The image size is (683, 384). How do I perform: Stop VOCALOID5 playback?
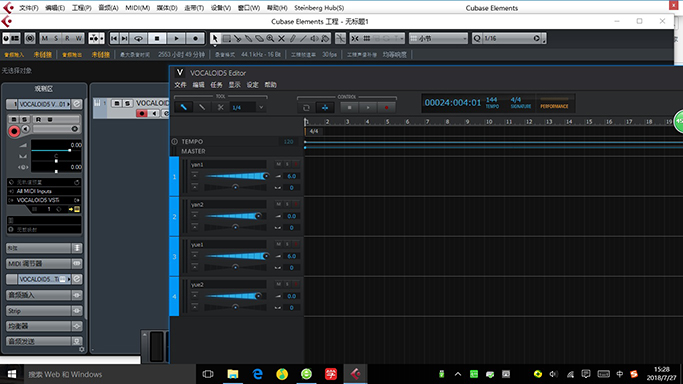349,108
